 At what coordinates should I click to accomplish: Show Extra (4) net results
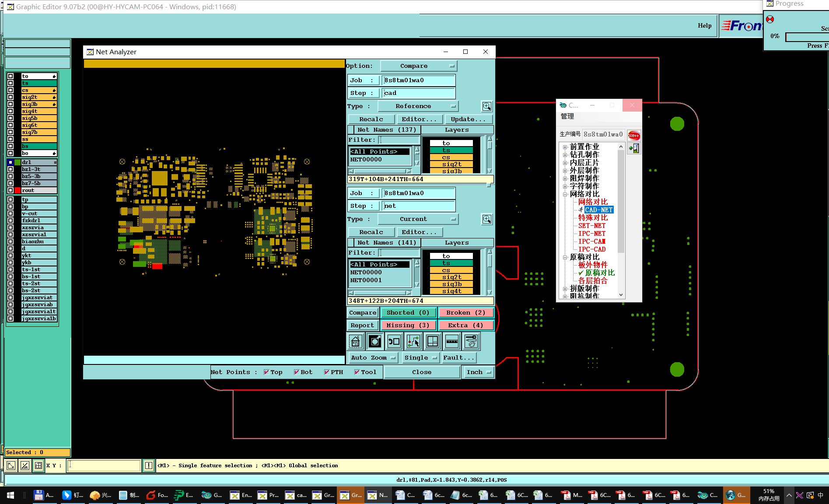tap(465, 325)
